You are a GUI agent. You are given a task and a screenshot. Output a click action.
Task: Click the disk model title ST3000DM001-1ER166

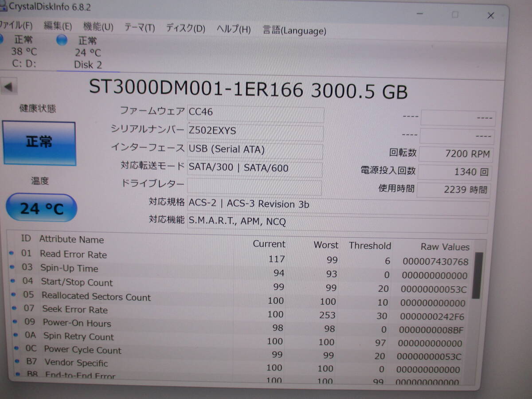[x=196, y=88]
